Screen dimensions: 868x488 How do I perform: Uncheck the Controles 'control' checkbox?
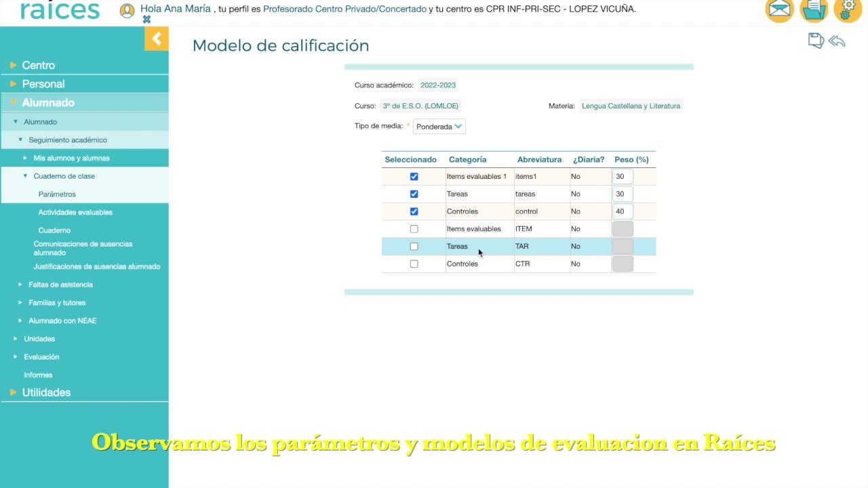[x=414, y=211]
